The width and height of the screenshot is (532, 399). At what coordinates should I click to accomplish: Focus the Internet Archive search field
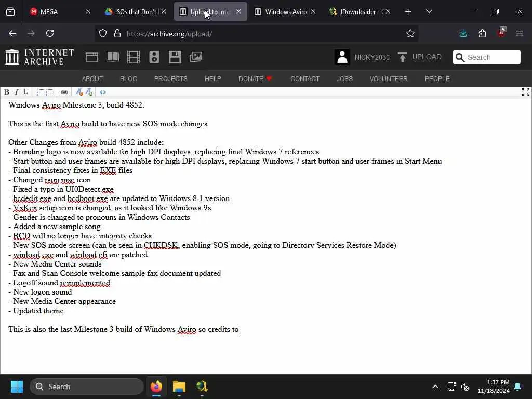point(486,57)
